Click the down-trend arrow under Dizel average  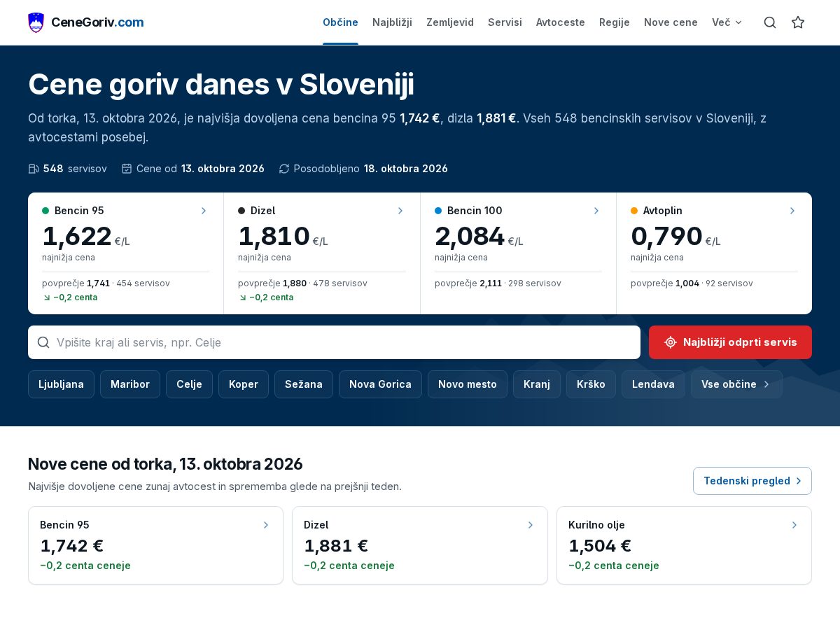[243, 297]
